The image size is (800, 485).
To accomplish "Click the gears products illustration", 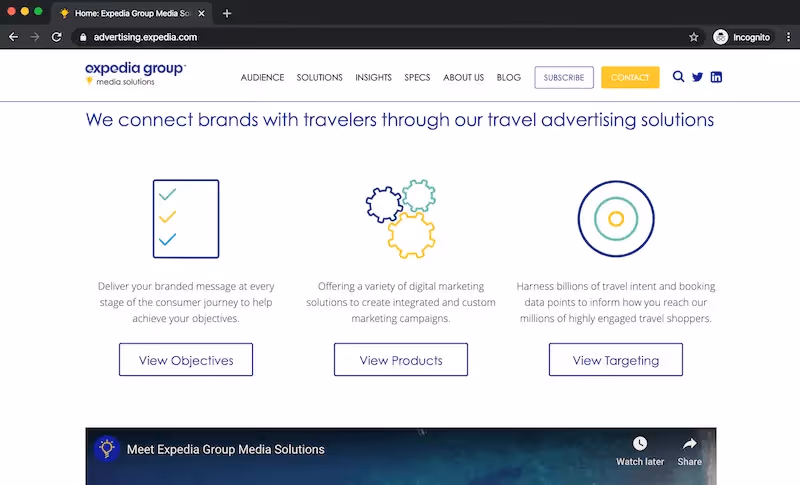I will point(401,219).
